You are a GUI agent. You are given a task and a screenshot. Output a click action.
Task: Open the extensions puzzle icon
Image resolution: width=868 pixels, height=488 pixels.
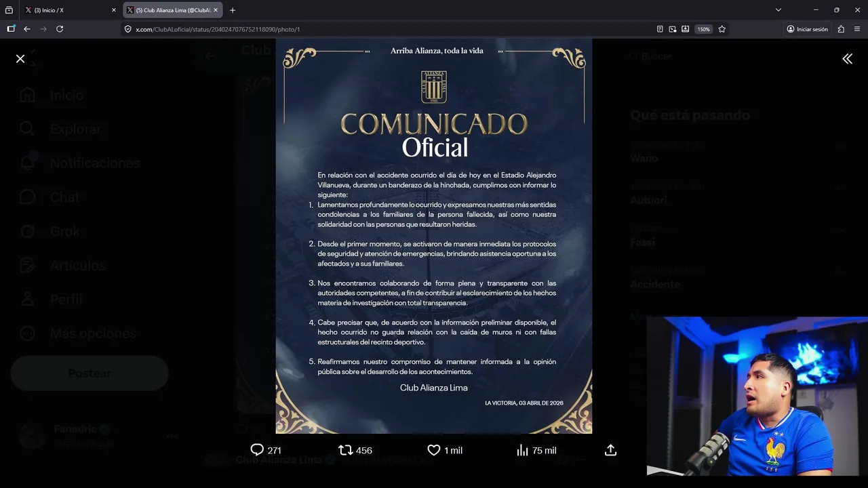(x=841, y=29)
